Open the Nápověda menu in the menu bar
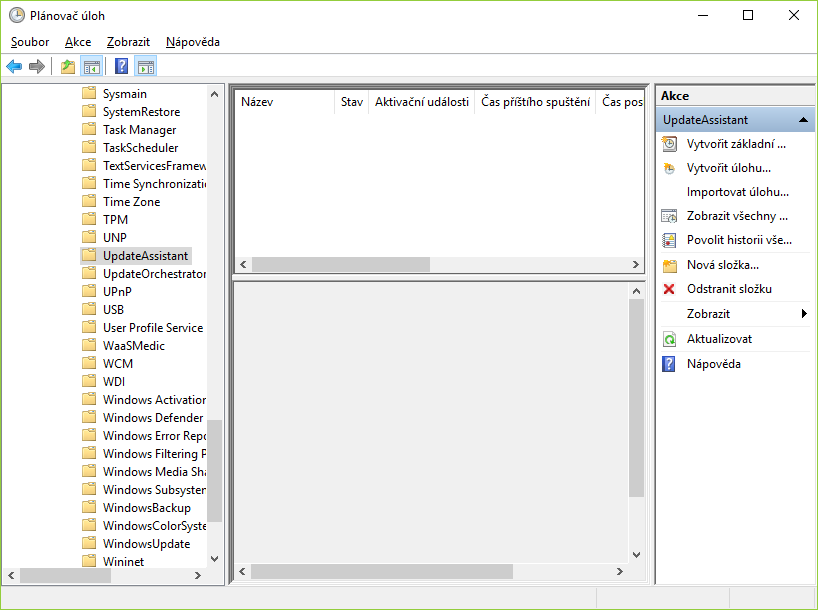 click(x=193, y=42)
